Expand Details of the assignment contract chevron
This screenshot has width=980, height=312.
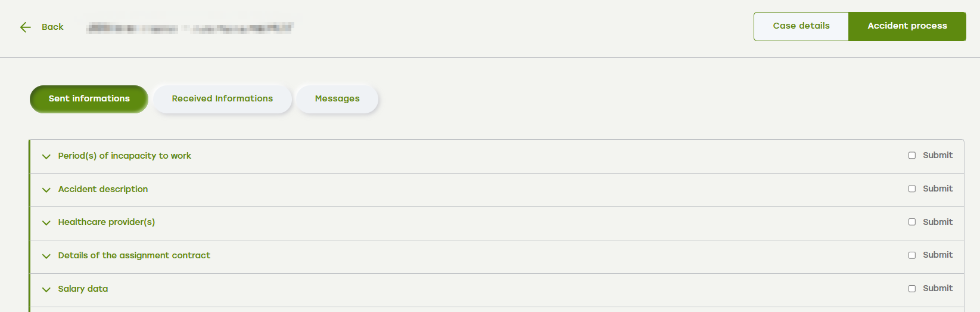pos(46,256)
